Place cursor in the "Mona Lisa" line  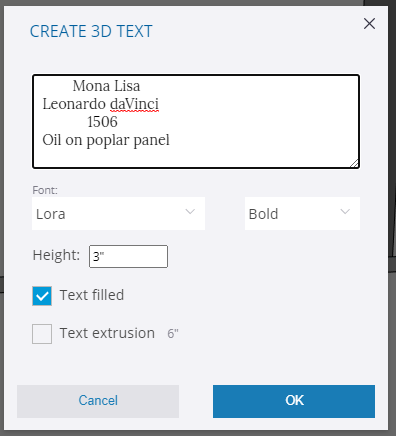click(106, 86)
